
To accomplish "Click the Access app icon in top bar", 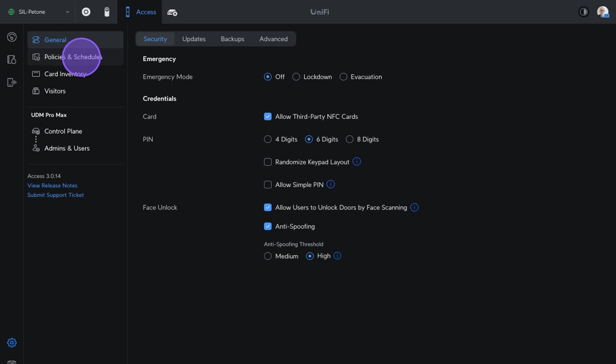I will coord(141,12).
